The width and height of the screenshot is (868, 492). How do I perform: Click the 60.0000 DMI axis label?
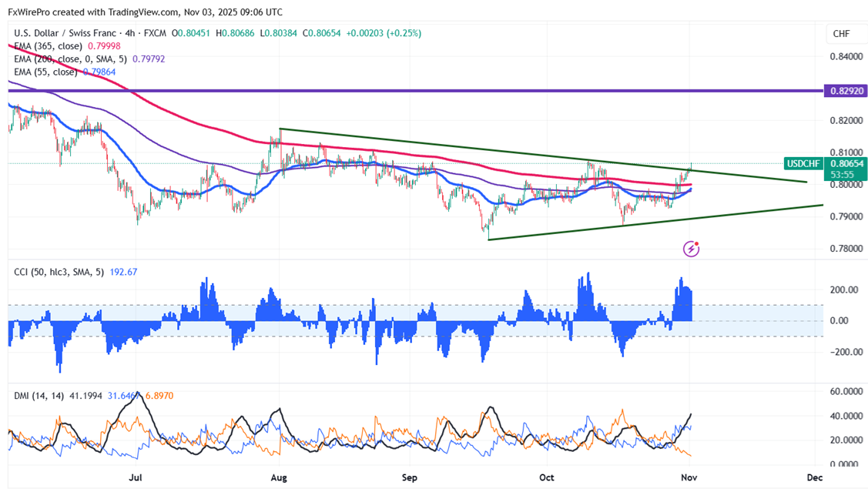[x=846, y=391]
